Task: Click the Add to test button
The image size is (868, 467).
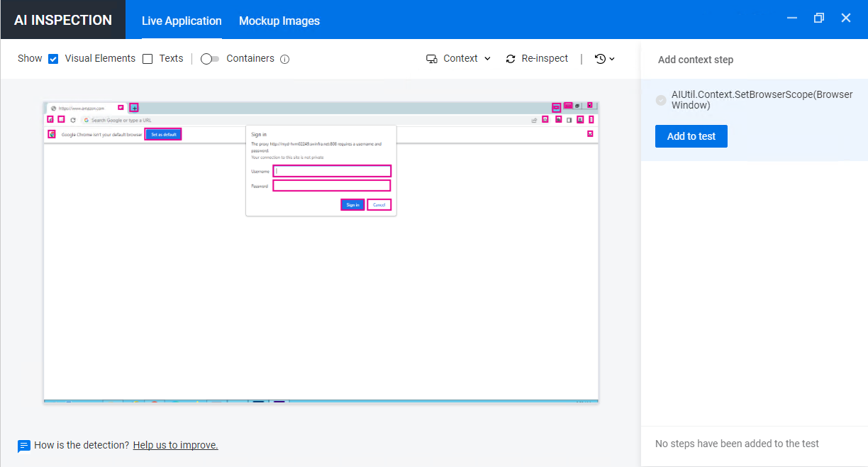Action: click(x=691, y=136)
